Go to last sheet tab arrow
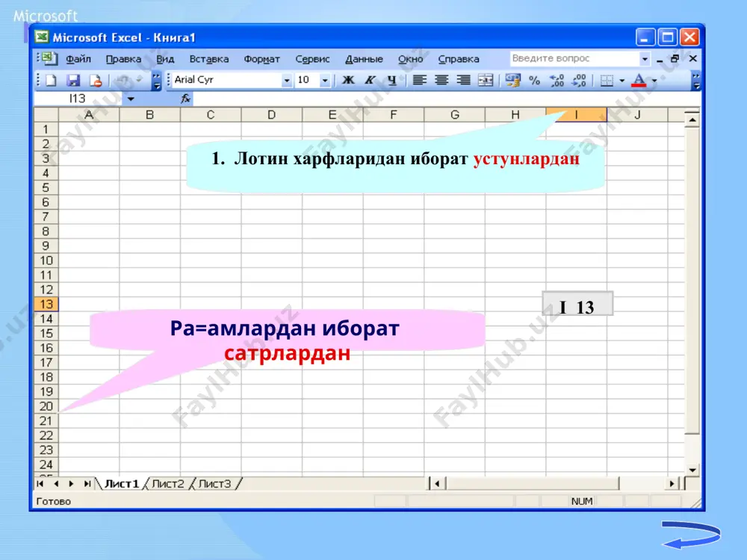Screen dimensions: 747x560 tap(87, 484)
